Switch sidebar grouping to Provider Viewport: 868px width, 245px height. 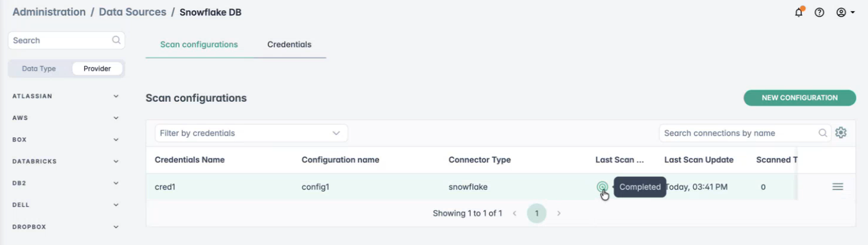pos(97,69)
